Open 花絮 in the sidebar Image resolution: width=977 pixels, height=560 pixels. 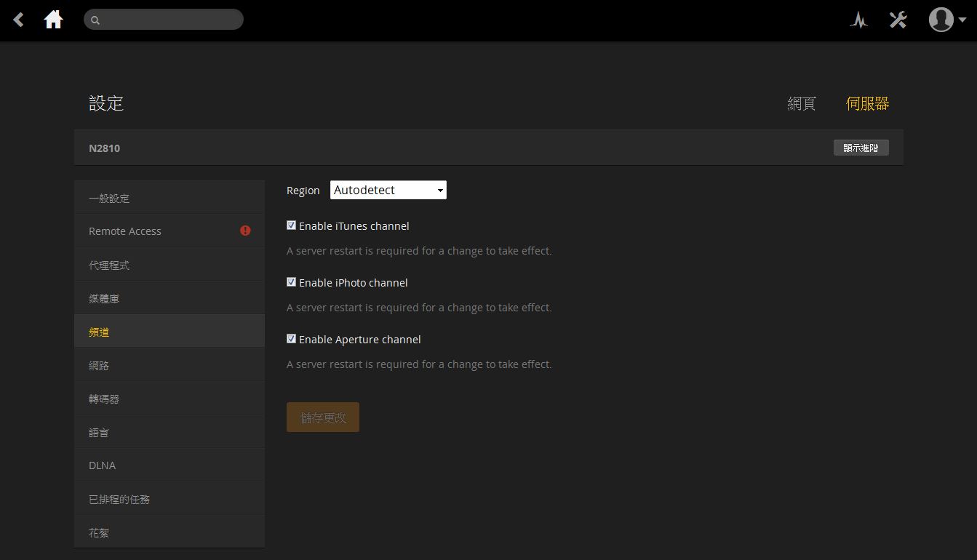pyautogui.click(x=170, y=532)
